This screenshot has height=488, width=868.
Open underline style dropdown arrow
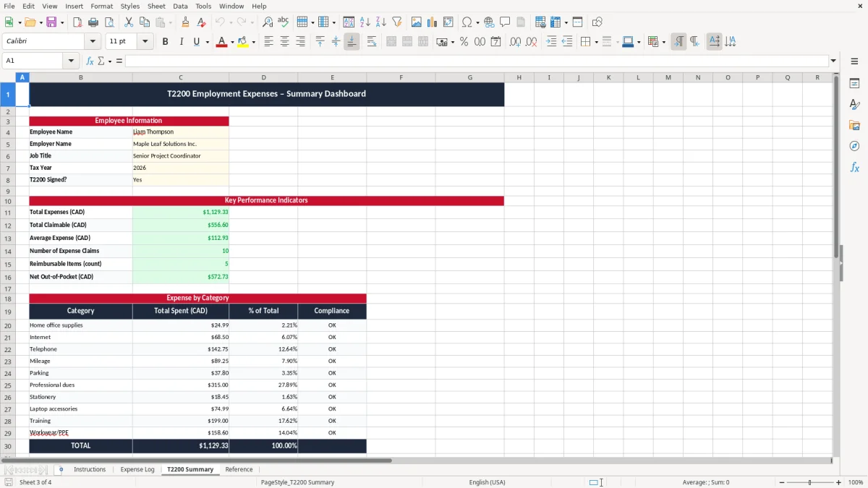(207, 42)
